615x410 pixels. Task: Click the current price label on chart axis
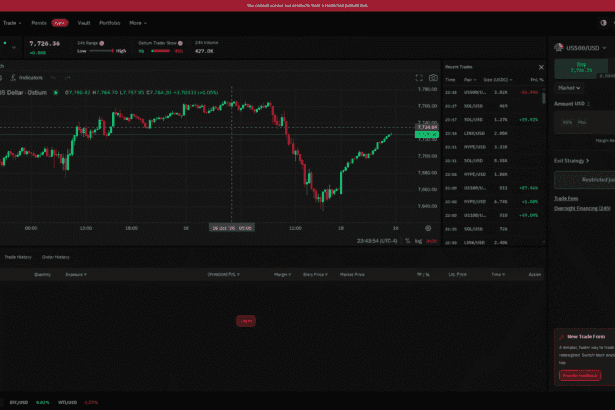427,135
